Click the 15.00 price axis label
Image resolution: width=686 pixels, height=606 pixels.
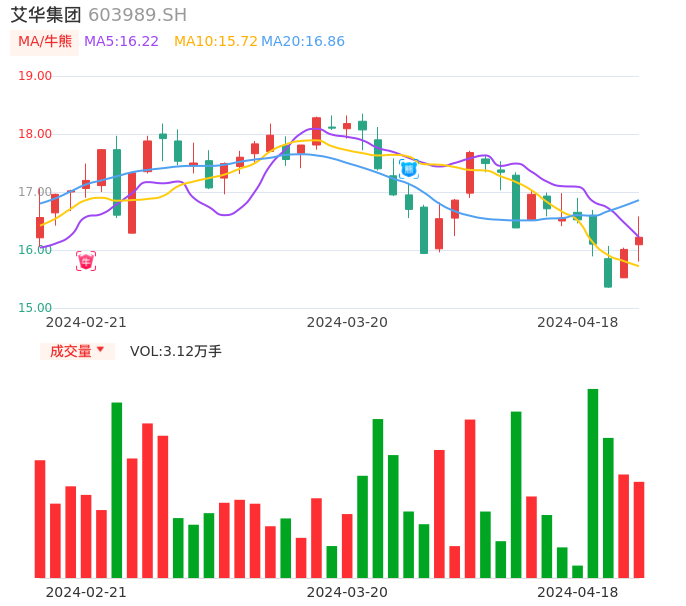(x=35, y=308)
